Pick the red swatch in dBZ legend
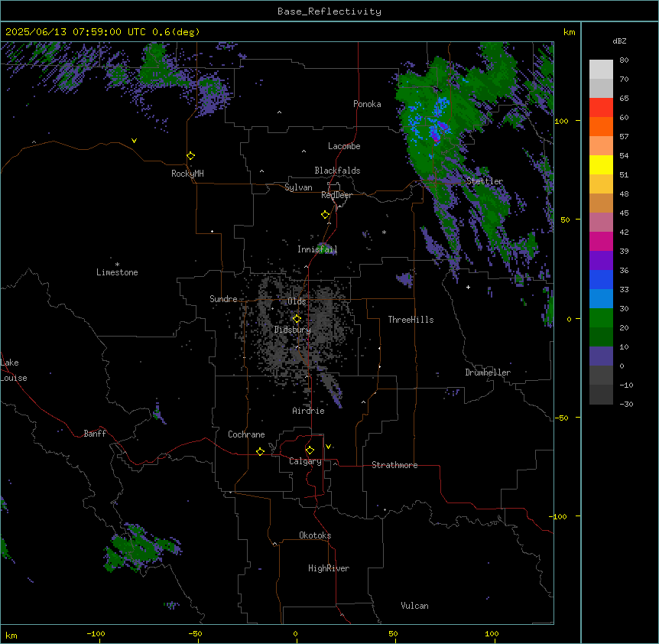Image resolution: width=659 pixels, height=644 pixels. [x=601, y=108]
